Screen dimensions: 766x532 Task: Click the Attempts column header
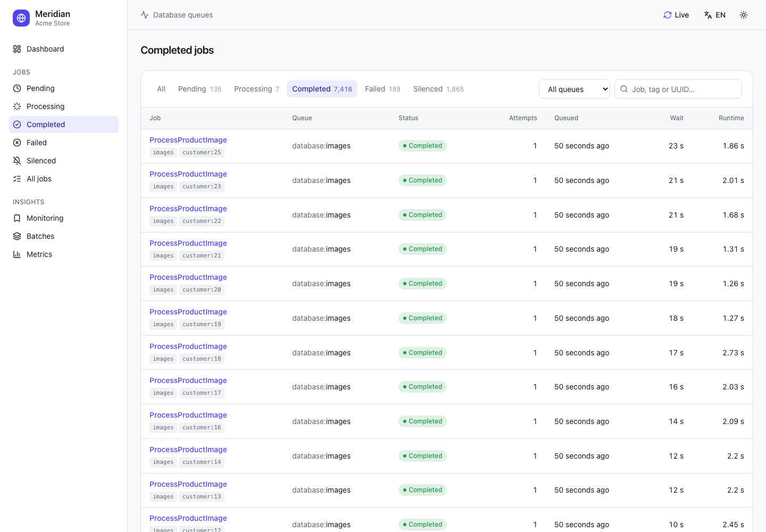point(523,118)
